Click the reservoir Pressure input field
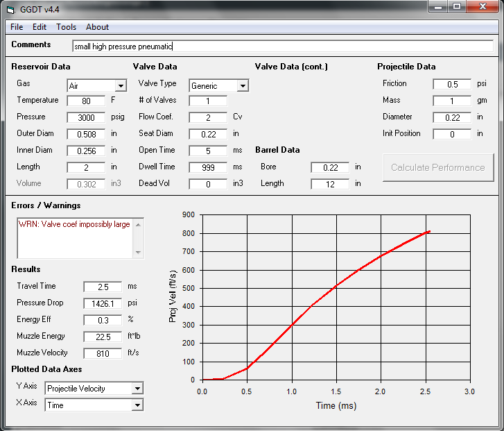 pos(86,117)
